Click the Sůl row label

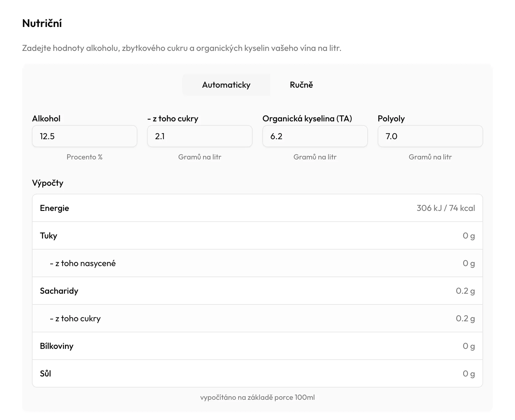pyautogui.click(x=45, y=374)
